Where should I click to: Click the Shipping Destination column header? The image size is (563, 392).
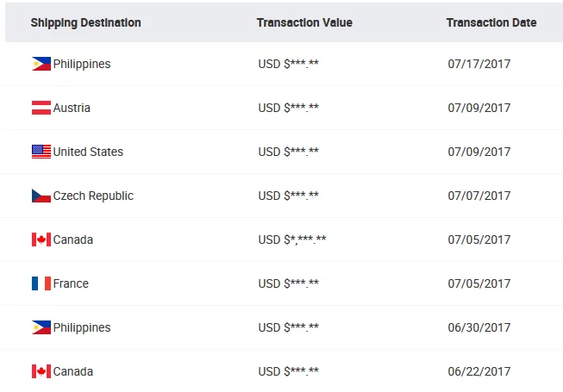tap(85, 22)
